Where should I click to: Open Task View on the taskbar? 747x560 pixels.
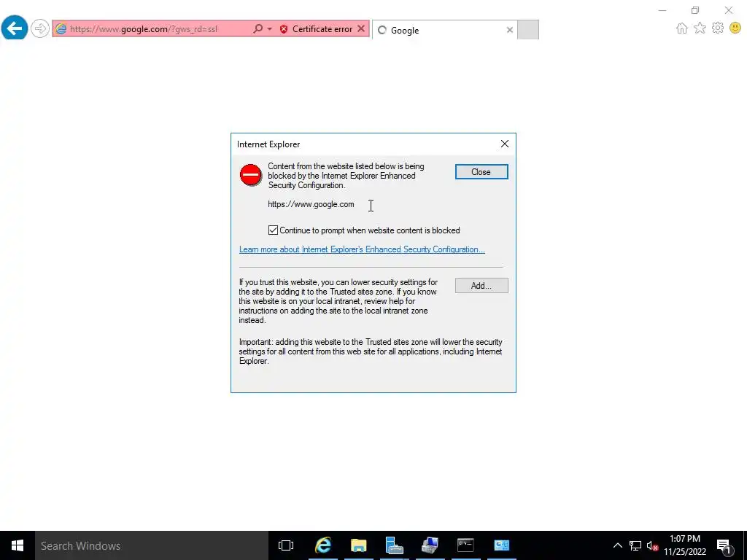286,545
